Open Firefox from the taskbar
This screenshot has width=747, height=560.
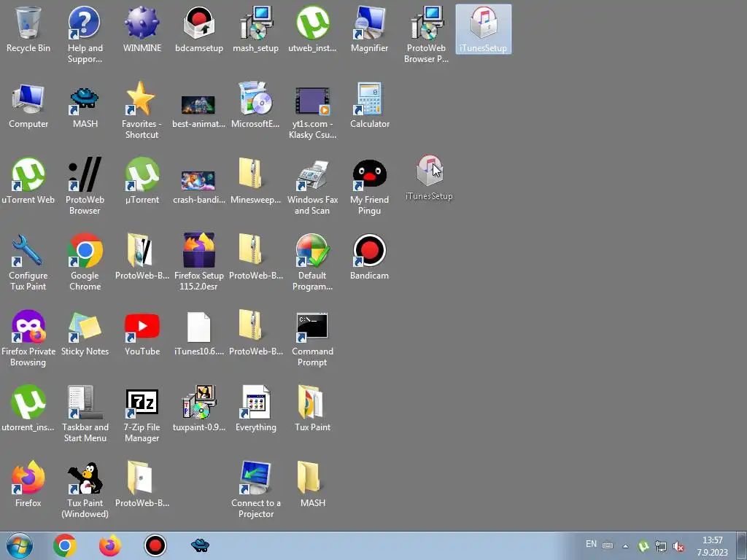point(110,545)
